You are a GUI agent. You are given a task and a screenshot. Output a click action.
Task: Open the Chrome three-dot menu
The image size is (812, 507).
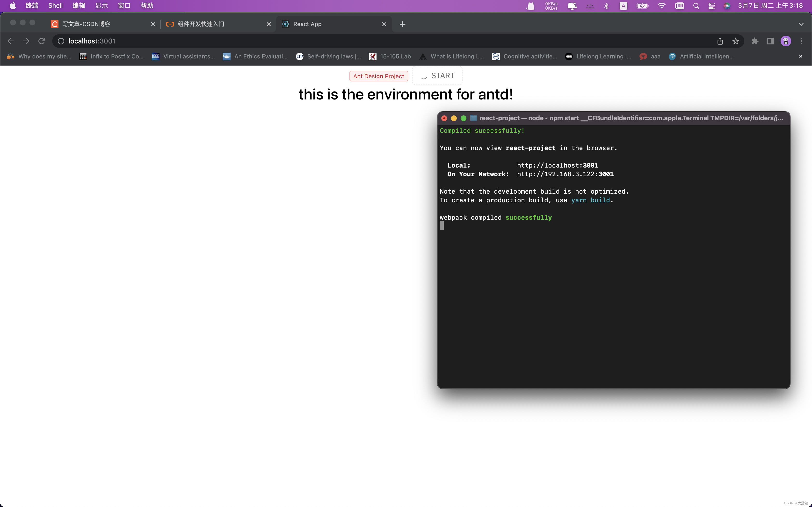(801, 41)
